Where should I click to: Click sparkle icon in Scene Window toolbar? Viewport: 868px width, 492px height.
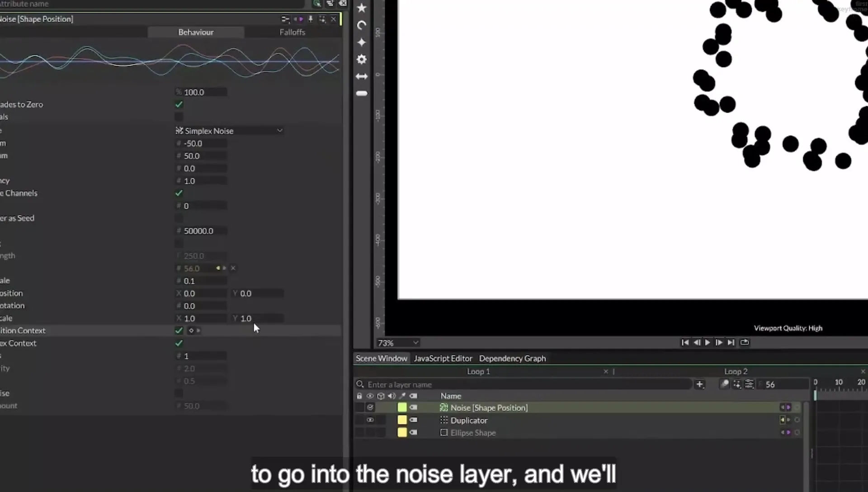737,384
